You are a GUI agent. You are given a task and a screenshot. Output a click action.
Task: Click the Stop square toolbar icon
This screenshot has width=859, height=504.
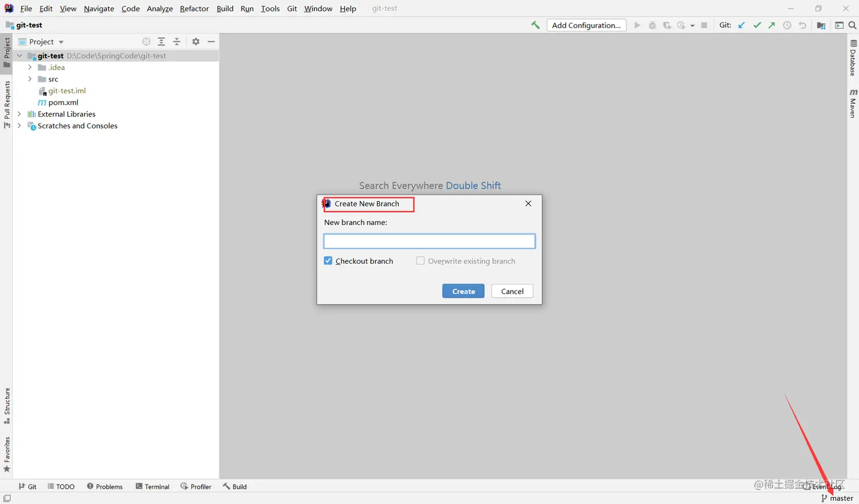point(704,25)
